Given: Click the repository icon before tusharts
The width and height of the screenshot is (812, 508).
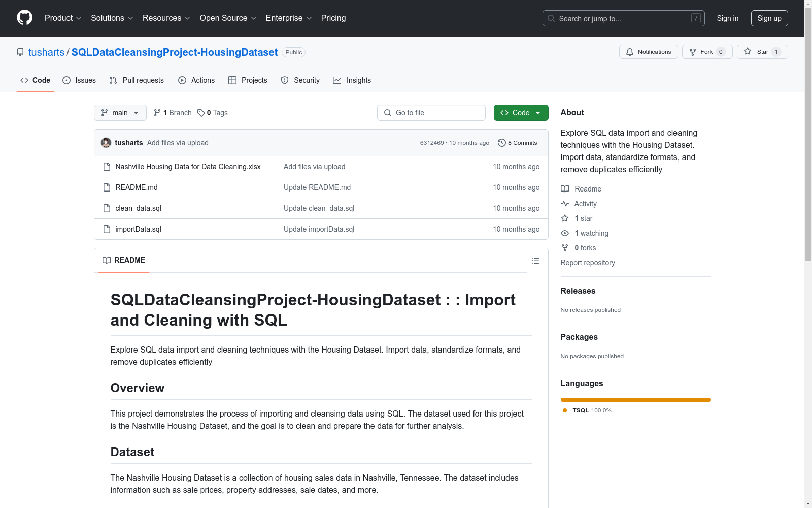Looking at the screenshot, I should (20, 52).
